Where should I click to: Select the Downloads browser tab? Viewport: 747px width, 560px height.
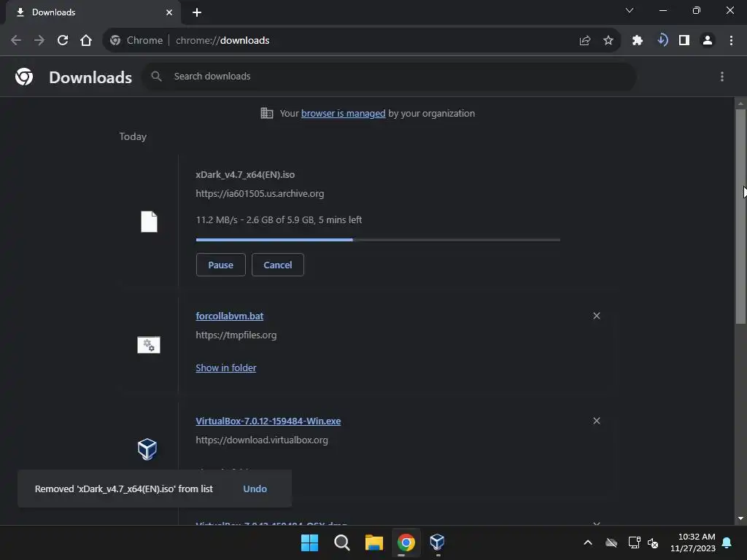(93, 12)
